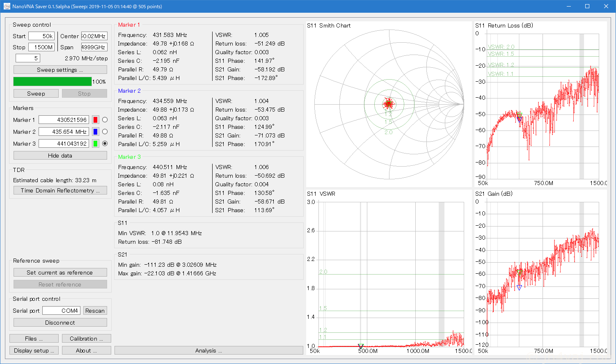Image resolution: width=616 pixels, height=364 pixels.
Task: Focus the Marker 3 frequency input
Action: click(x=64, y=144)
